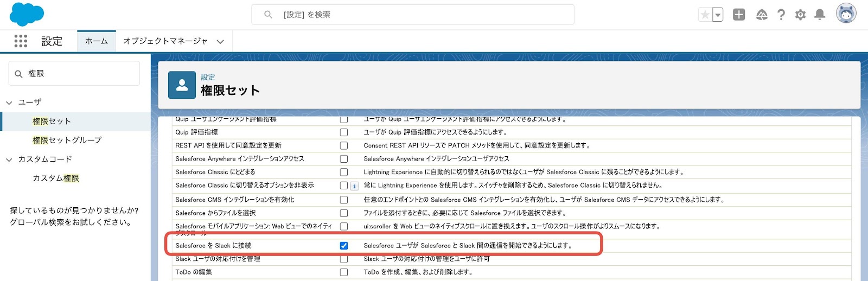
Task: Check the Web ビューでのネイティブスクロール checkbox
Action: 344,226
